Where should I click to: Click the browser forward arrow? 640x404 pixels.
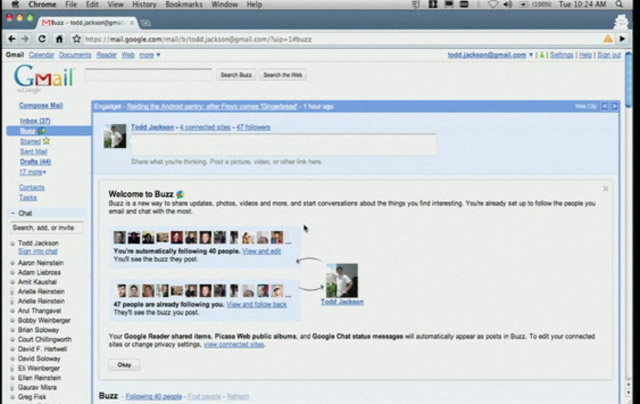[24, 38]
